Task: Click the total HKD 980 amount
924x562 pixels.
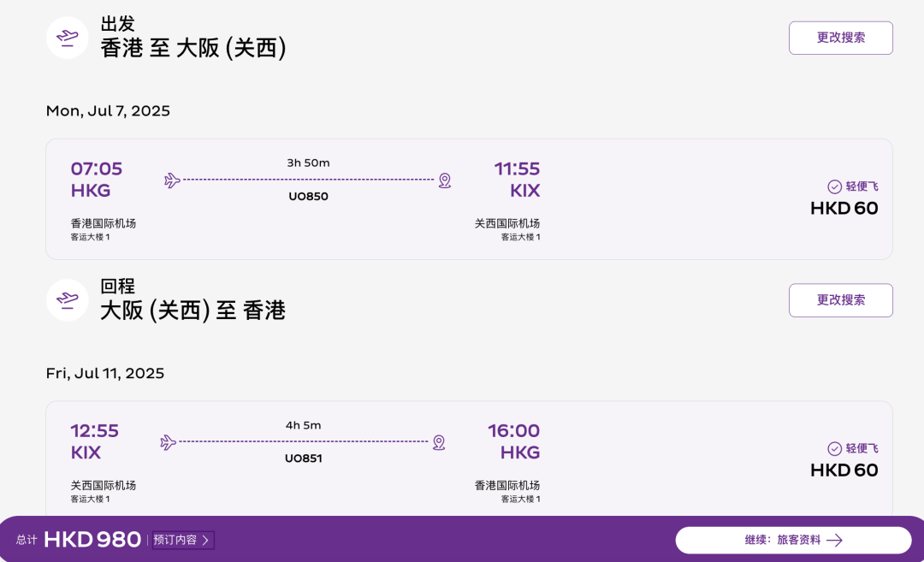Action: (92, 540)
